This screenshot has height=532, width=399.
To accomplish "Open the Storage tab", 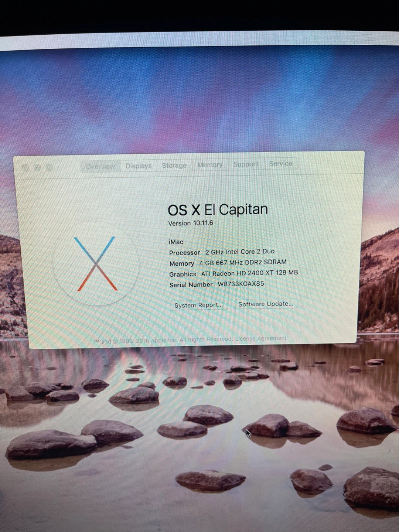I will pos(174,165).
